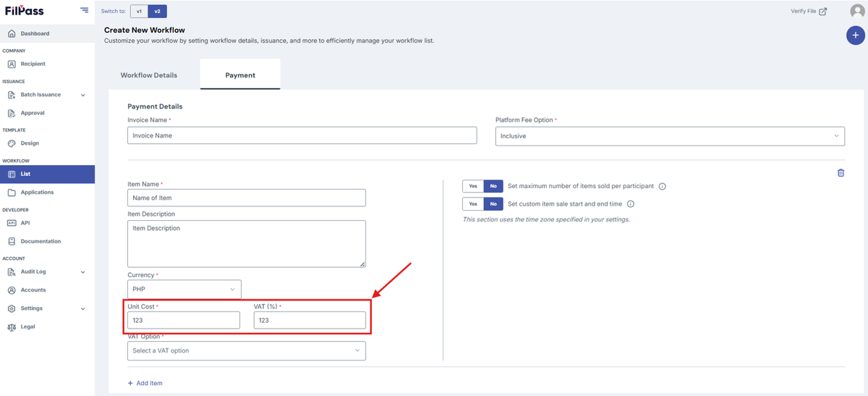The width and height of the screenshot is (868, 396).
Task: Show info for custom sale start and end time
Action: click(631, 204)
